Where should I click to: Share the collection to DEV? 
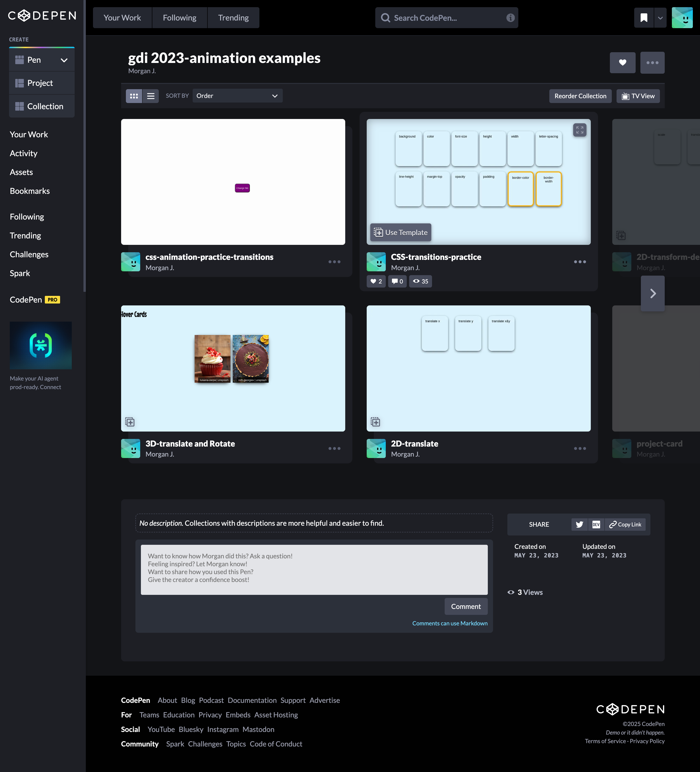click(x=596, y=524)
